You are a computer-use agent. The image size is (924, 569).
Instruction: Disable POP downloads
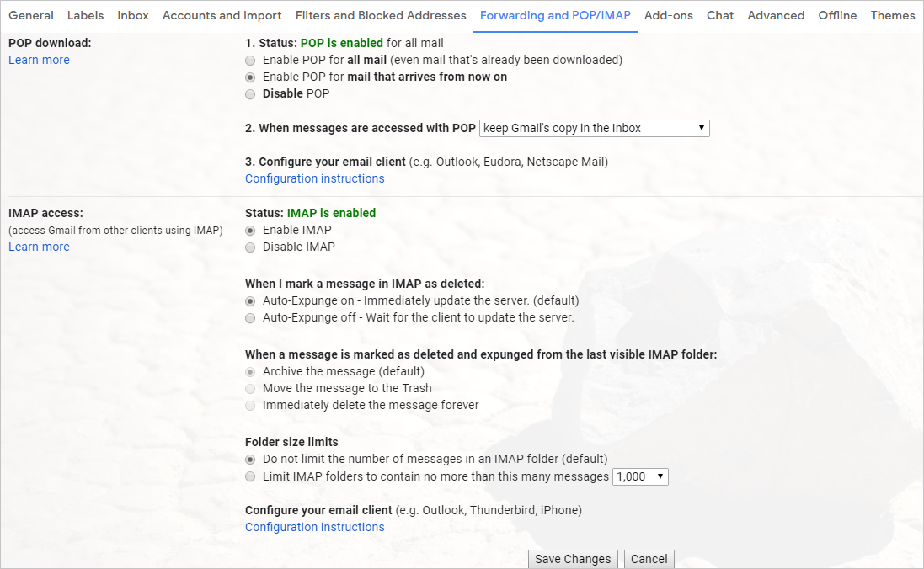250,93
